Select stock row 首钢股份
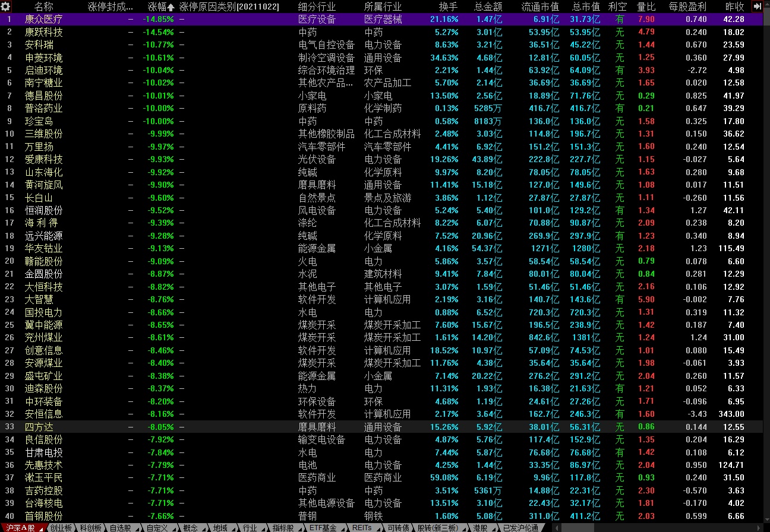This screenshot has height=532, width=770. coord(381,516)
